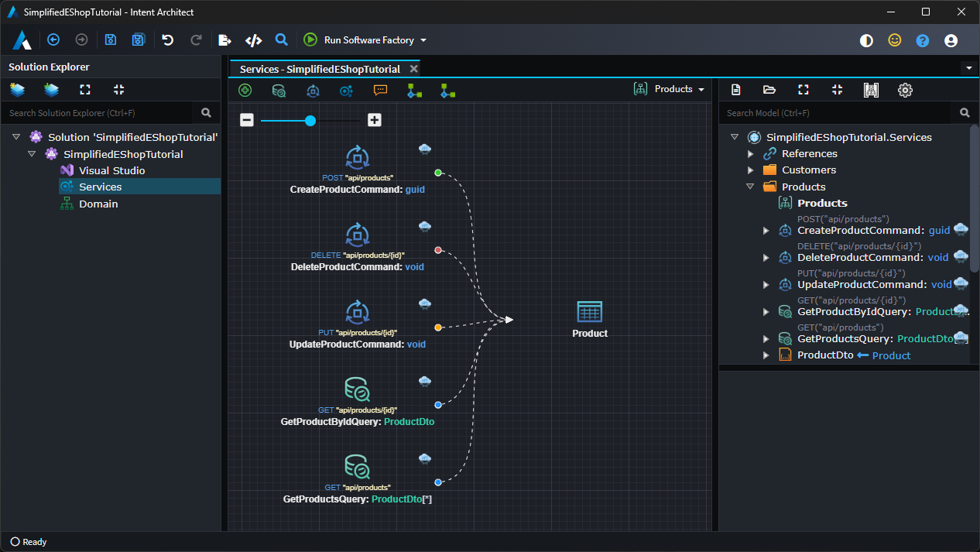The height and width of the screenshot is (552, 980).
Task: Click the new command icon in diagram toolbar
Action: click(313, 90)
